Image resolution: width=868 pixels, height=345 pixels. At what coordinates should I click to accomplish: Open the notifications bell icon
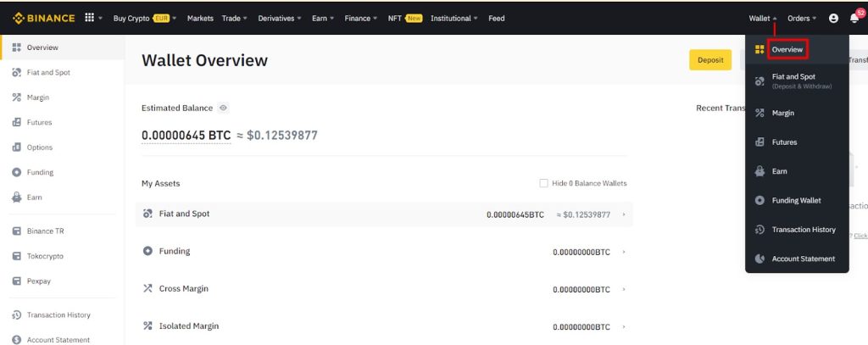pos(854,19)
